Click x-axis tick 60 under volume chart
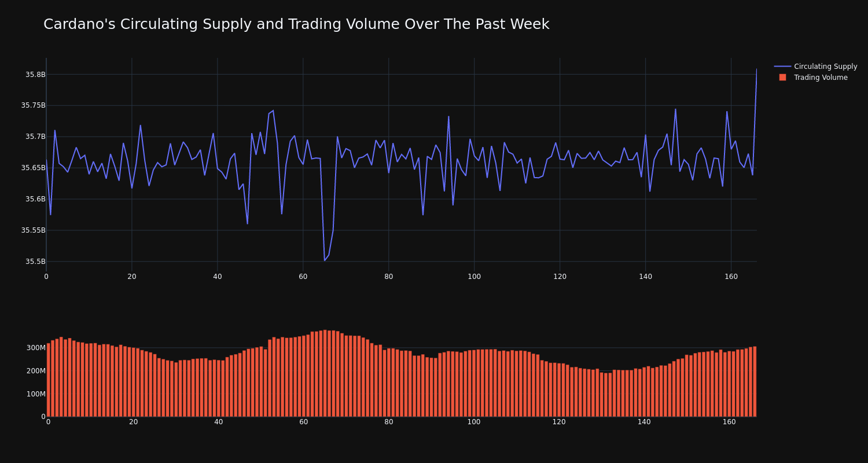 (x=304, y=422)
